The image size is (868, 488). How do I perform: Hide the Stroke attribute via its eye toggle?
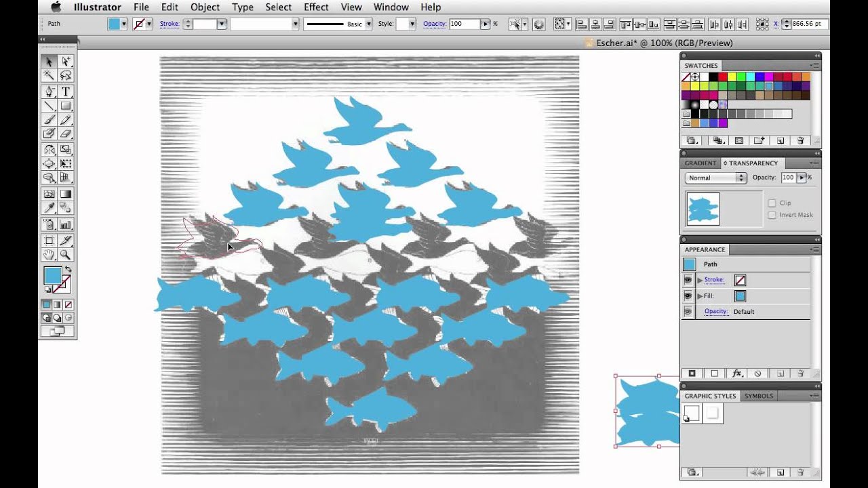click(x=688, y=279)
